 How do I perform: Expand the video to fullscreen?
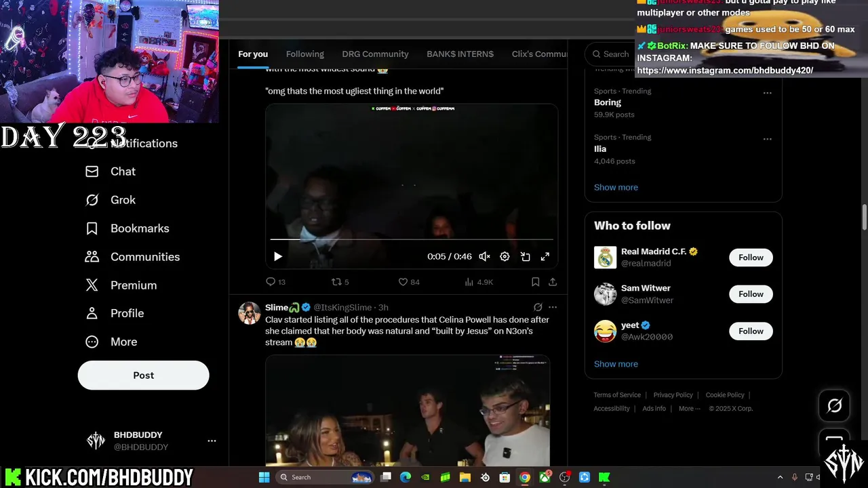point(545,256)
